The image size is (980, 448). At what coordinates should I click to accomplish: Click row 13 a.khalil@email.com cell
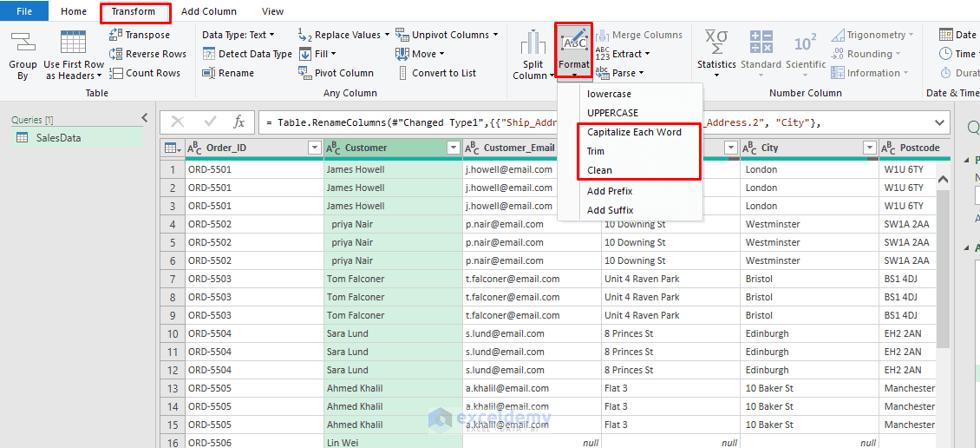[x=532, y=388]
